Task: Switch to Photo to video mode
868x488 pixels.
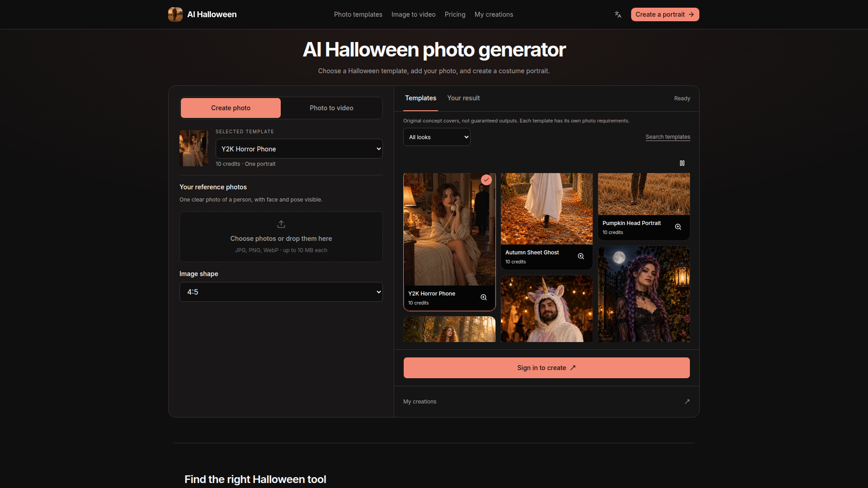Action: (331, 108)
